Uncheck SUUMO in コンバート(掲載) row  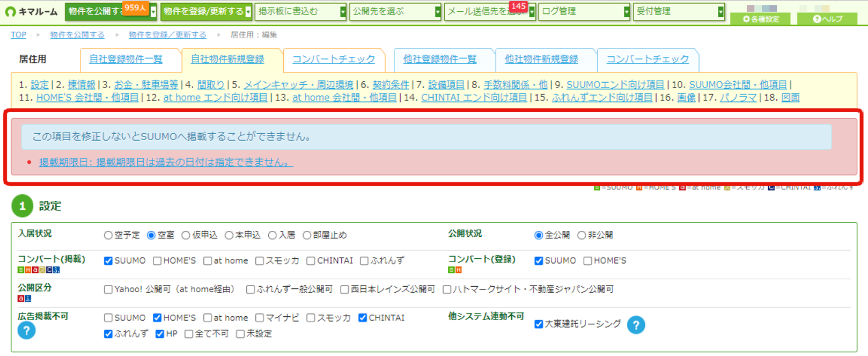pyautogui.click(x=108, y=261)
